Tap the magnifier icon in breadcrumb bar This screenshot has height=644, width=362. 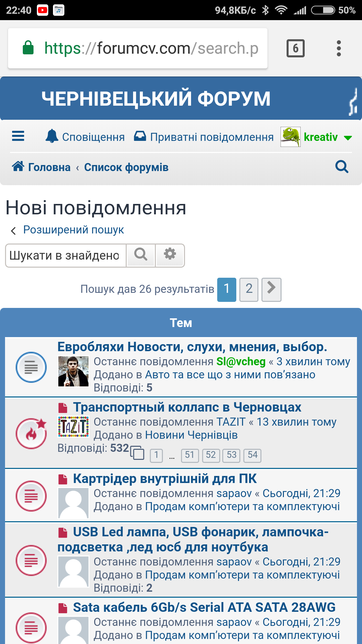tap(342, 167)
